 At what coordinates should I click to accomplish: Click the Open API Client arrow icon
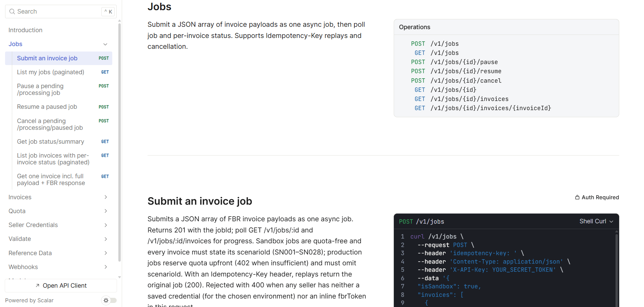click(x=38, y=286)
